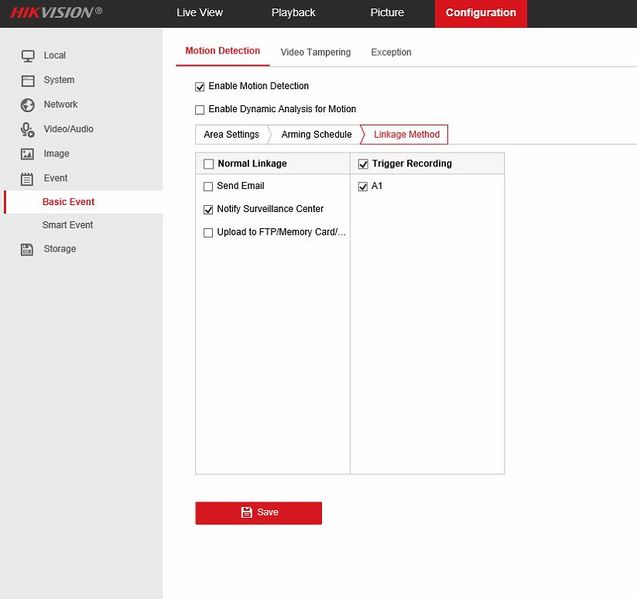Screen dimensions: 637x599
Task: Click the Image picture icon
Action: pyautogui.click(x=28, y=154)
